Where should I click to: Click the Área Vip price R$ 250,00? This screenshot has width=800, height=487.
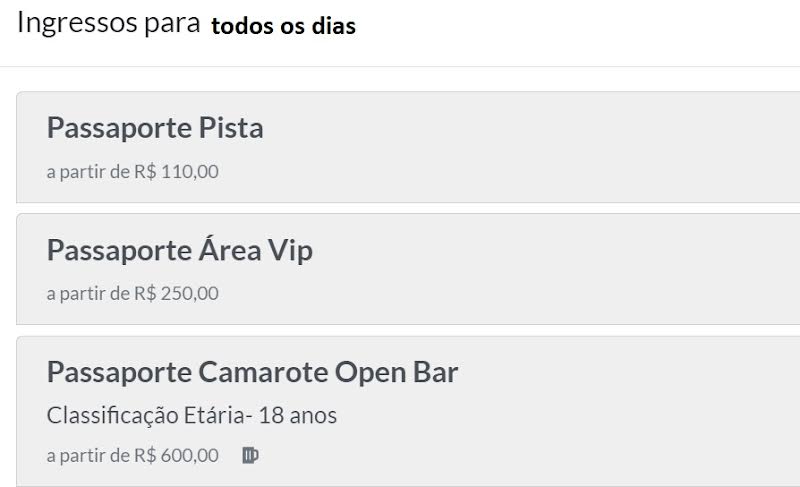[x=176, y=293]
